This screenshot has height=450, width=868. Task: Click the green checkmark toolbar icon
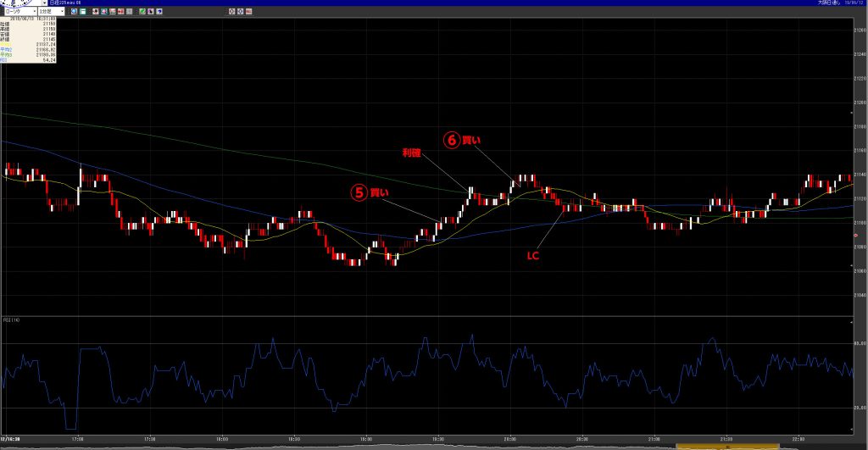pyautogui.click(x=142, y=11)
